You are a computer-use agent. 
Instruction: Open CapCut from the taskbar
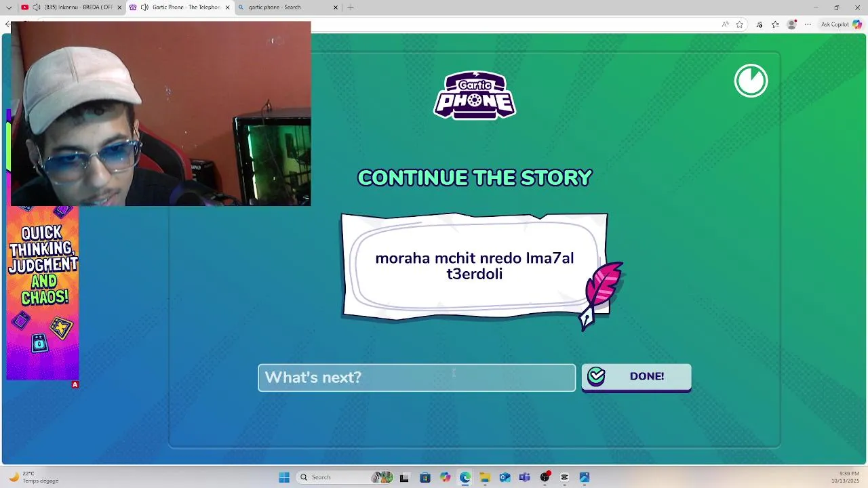pos(564,477)
